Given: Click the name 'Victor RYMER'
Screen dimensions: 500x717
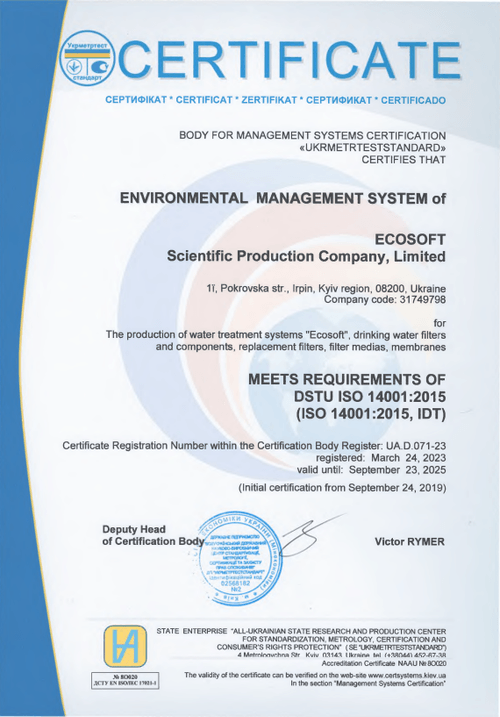Looking at the screenshot, I should [409, 542].
